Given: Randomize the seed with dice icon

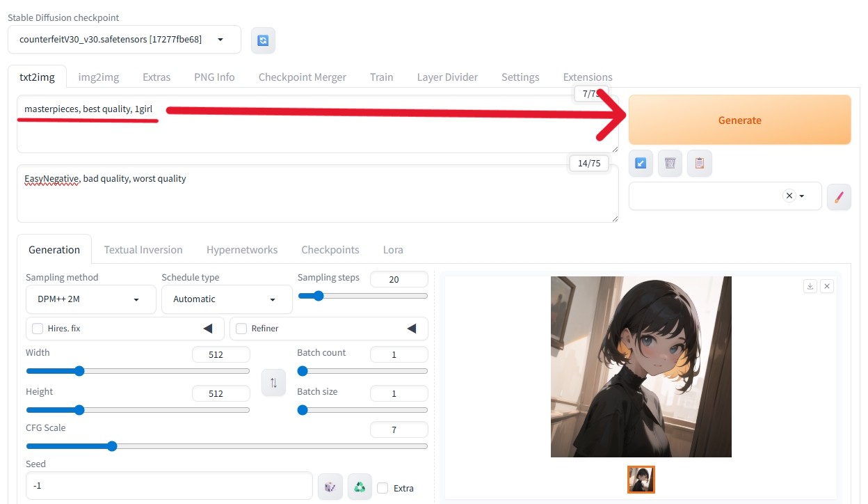Looking at the screenshot, I should pos(330,487).
